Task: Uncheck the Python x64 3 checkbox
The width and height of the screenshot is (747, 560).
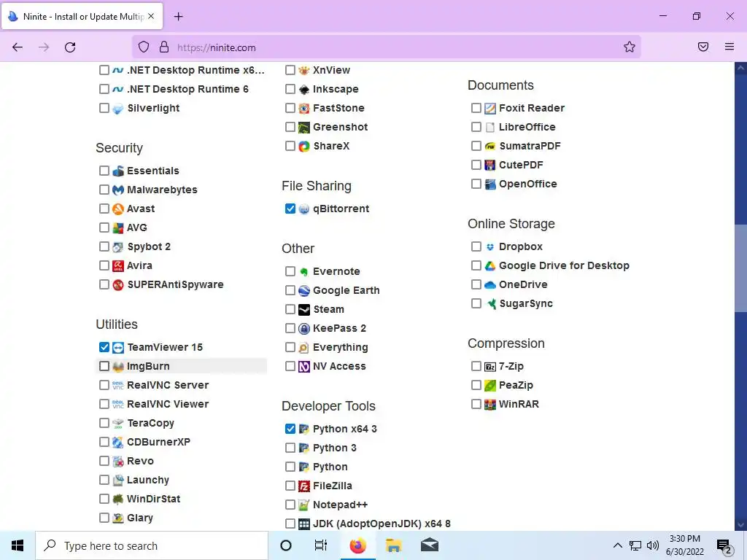Action: coord(290,429)
